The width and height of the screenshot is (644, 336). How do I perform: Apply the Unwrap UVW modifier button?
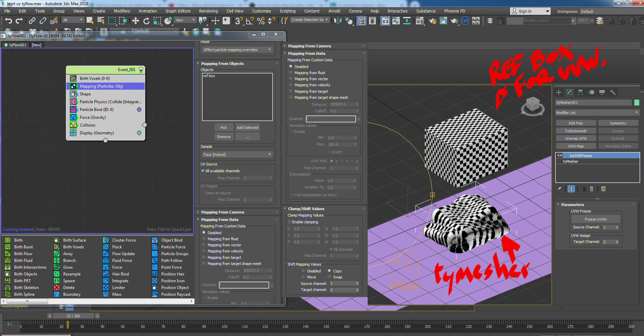point(576,138)
